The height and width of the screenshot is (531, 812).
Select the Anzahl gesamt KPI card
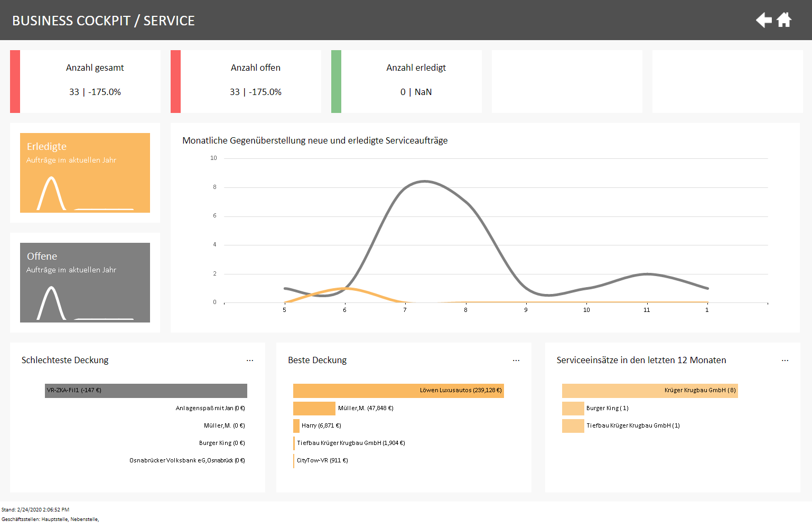(90, 81)
